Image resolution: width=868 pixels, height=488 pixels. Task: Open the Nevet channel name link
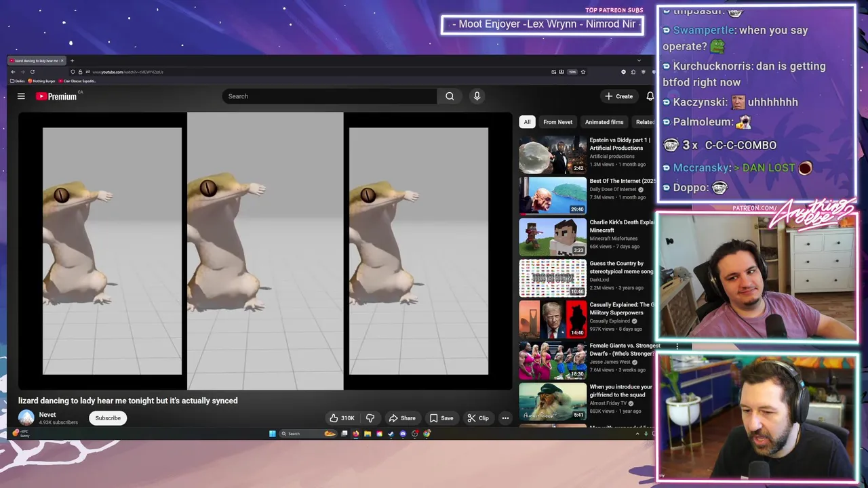47,415
